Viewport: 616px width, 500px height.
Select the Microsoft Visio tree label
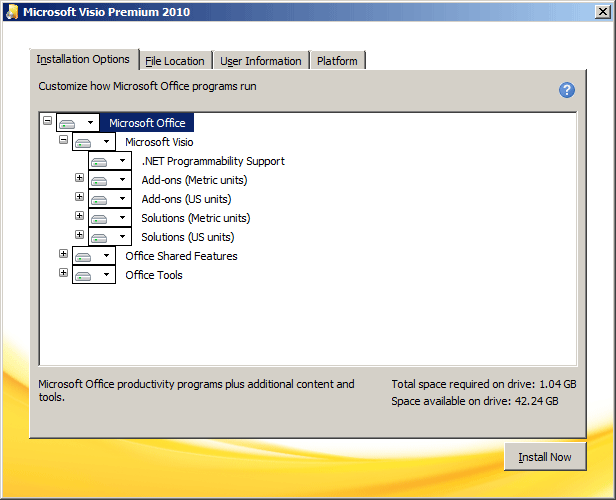point(159,142)
